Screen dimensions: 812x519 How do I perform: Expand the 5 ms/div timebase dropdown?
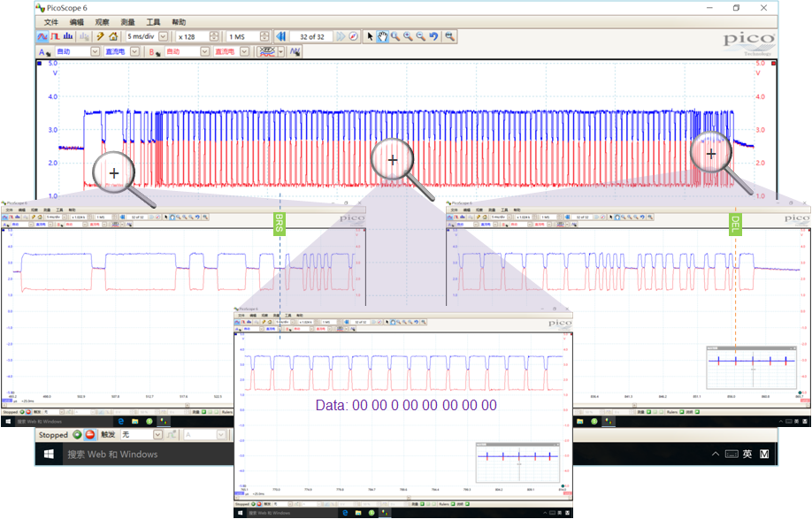click(163, 37)
